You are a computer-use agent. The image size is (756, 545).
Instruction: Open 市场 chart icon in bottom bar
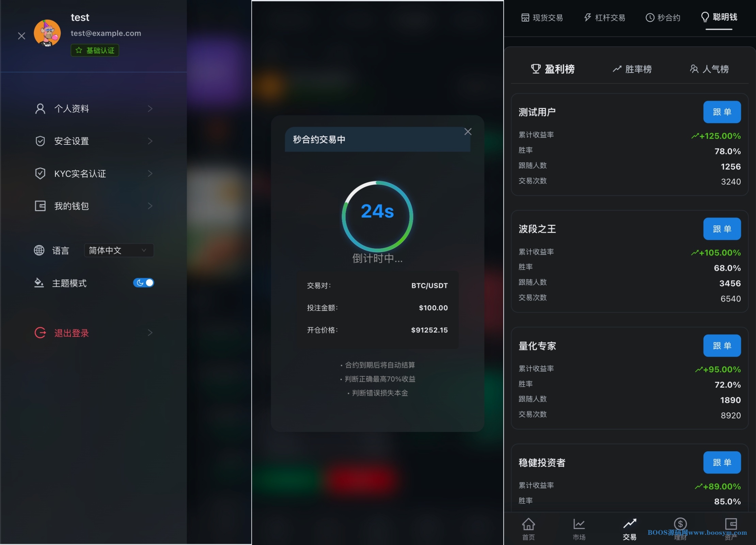pyautogui.click(x=579, y=525)
